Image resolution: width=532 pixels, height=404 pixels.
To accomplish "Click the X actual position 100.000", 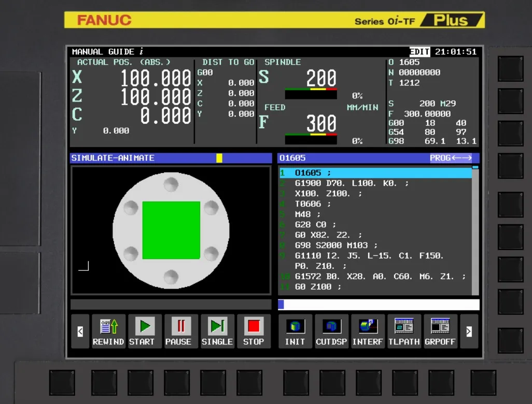I will pyautogui.click(x=156, y=78).
